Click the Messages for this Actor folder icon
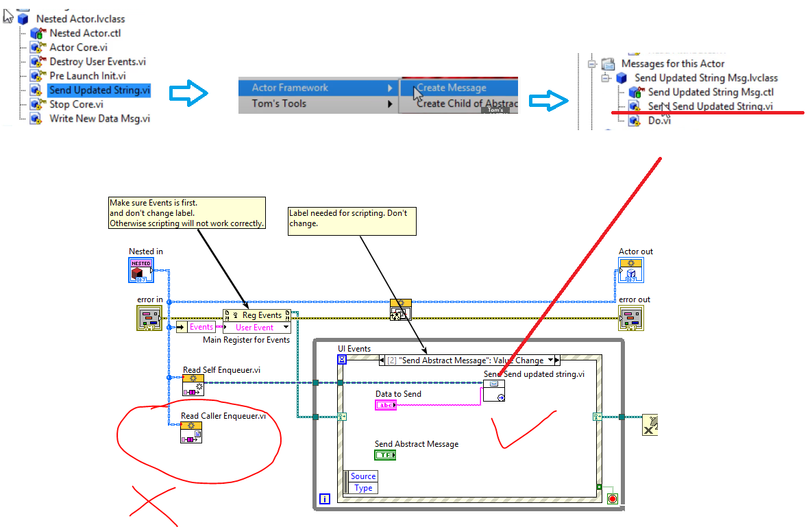 point(608,64)
